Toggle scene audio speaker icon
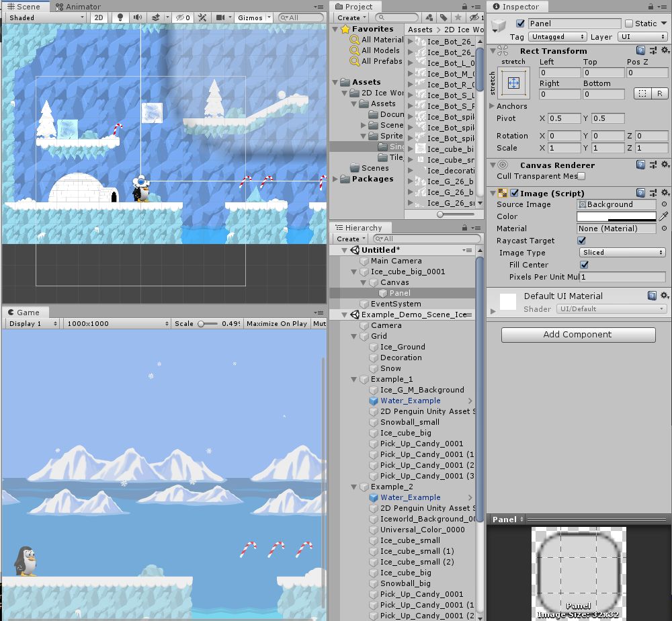This screenshot has height=621, width=672. [138, 18]
